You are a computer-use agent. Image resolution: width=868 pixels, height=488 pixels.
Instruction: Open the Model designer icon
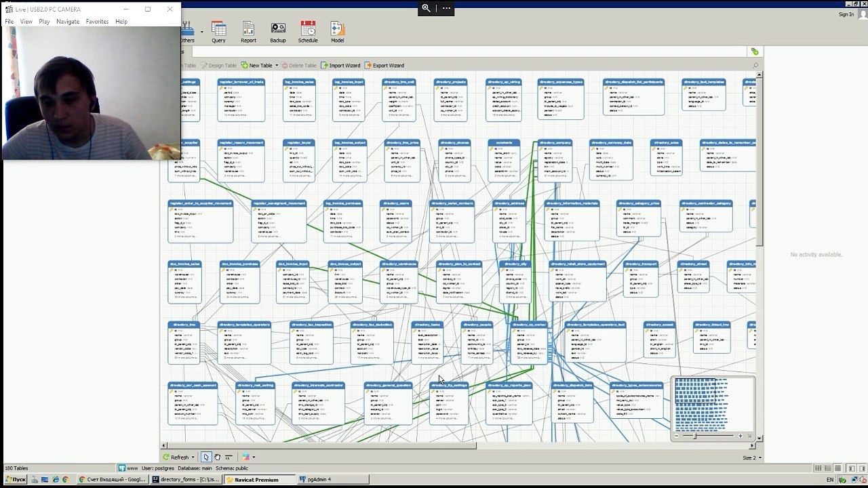coord(337,32)
